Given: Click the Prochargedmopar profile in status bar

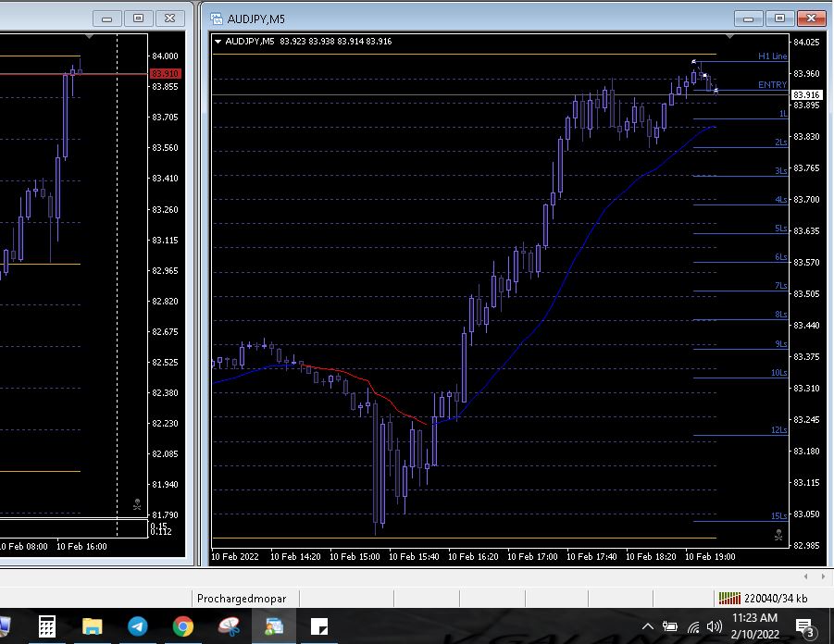Looking at the screenshot, I should click(x=242, y=599).
